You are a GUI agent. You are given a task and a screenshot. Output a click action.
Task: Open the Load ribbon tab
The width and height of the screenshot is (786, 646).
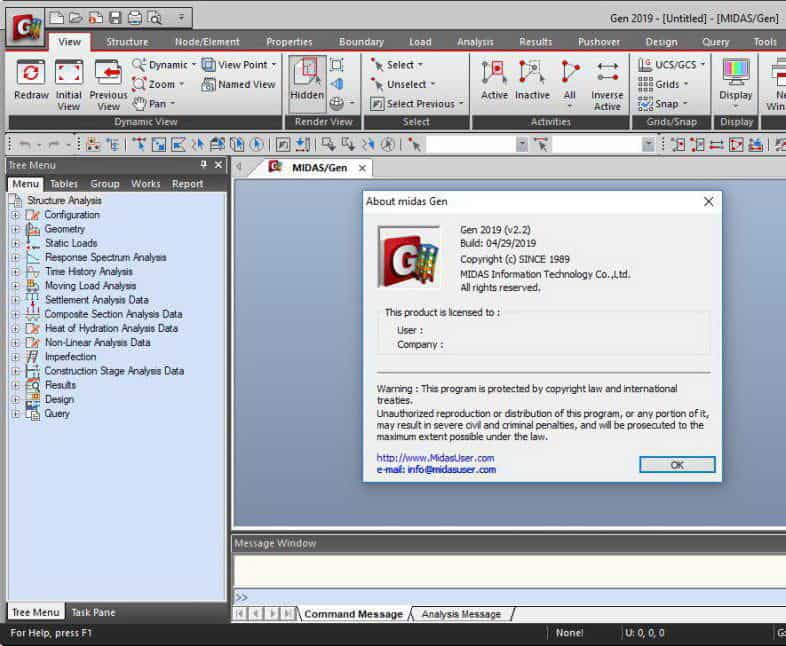pos(420,42)
